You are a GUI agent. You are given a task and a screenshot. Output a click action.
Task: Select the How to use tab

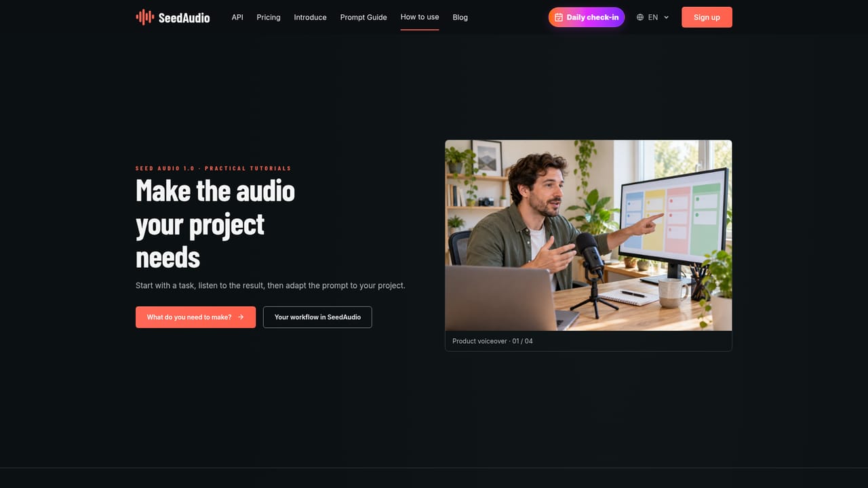[x=420, y=17]
